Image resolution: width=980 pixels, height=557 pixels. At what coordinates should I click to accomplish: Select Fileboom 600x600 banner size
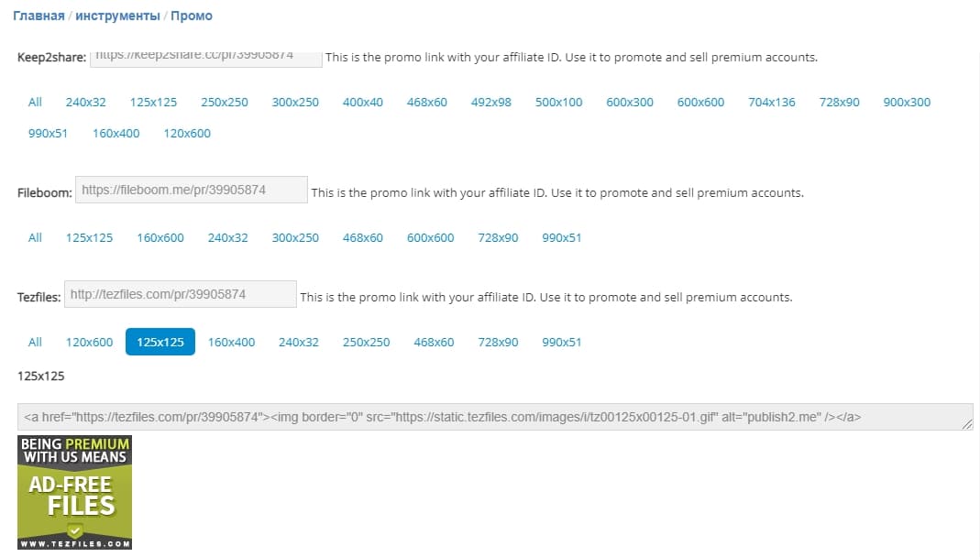tap(431, 237)
